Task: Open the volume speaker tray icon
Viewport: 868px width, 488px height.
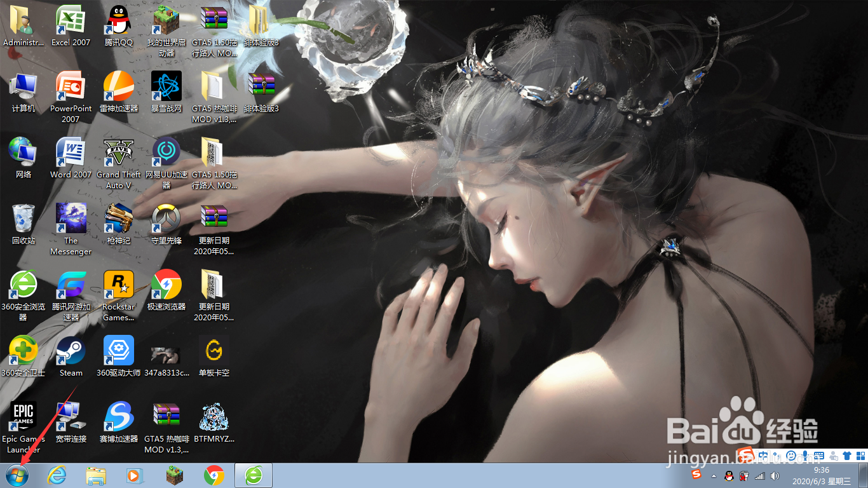Action: tap(775, 475)
